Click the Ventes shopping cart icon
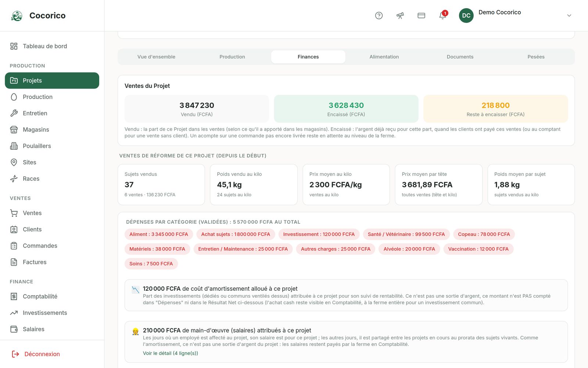This screenshot has height=368, width=588. pyautogui.click(x=14, y=213)
